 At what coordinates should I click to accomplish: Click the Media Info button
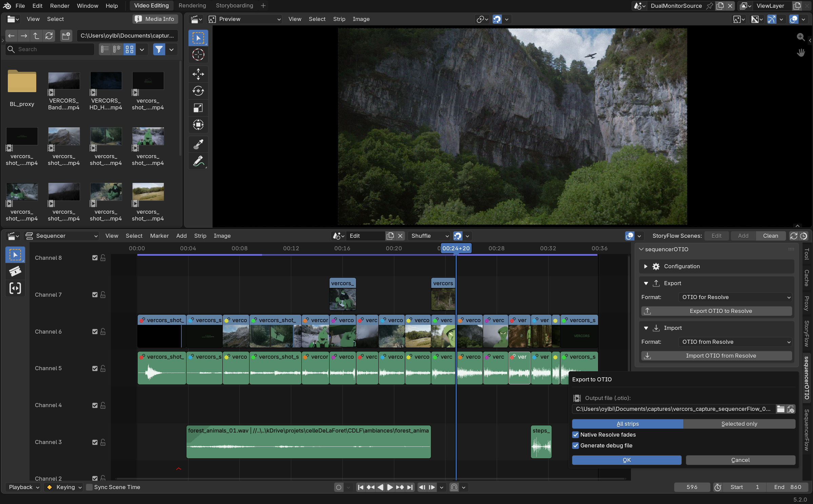(155, 19)
